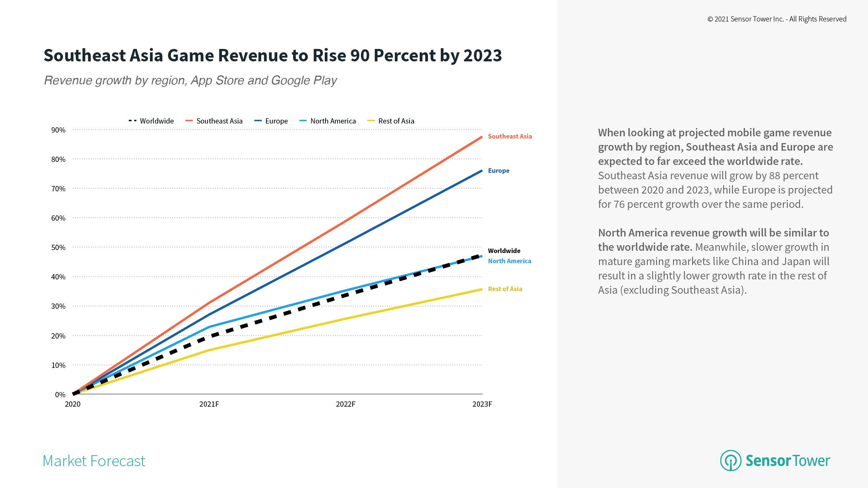Image resolution: width=868 pixels, height=488 pixels.
Task: Click the Market Forecast footer text
Action: tap(94, 461)
